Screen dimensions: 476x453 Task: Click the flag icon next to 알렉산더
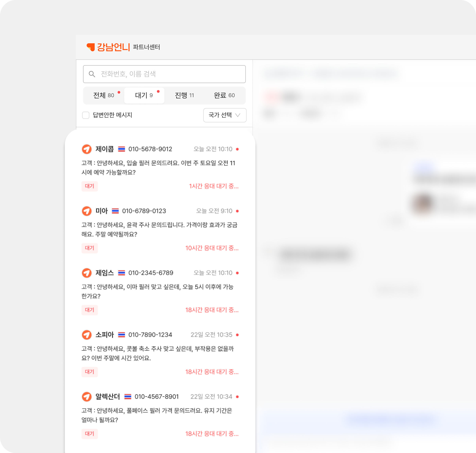128,396
